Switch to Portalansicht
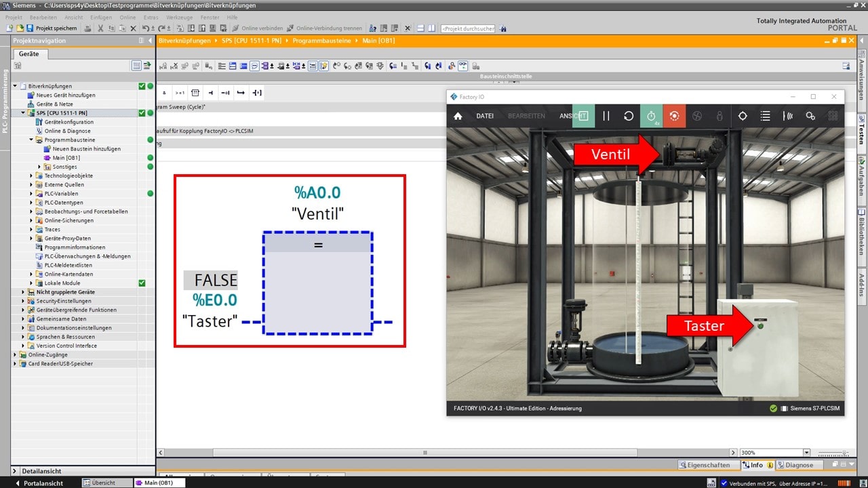The height and width of the screenshot is (488, 868). coord(39,483)
